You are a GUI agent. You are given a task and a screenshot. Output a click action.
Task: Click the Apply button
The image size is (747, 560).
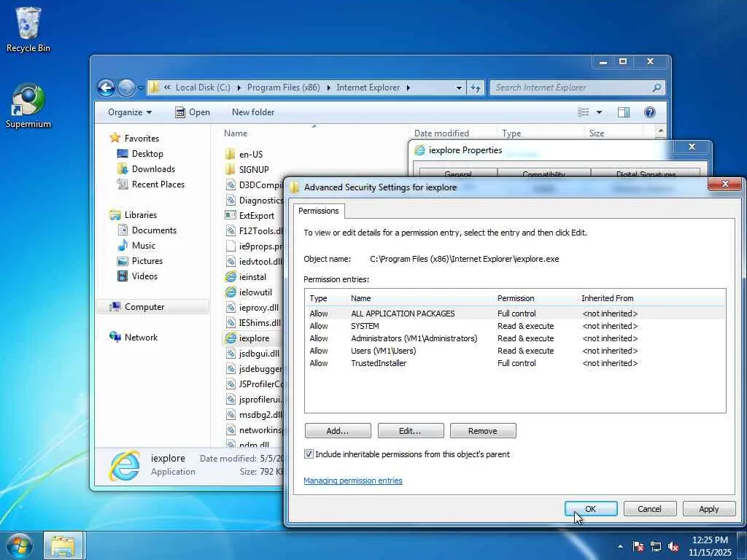point(709,509)
